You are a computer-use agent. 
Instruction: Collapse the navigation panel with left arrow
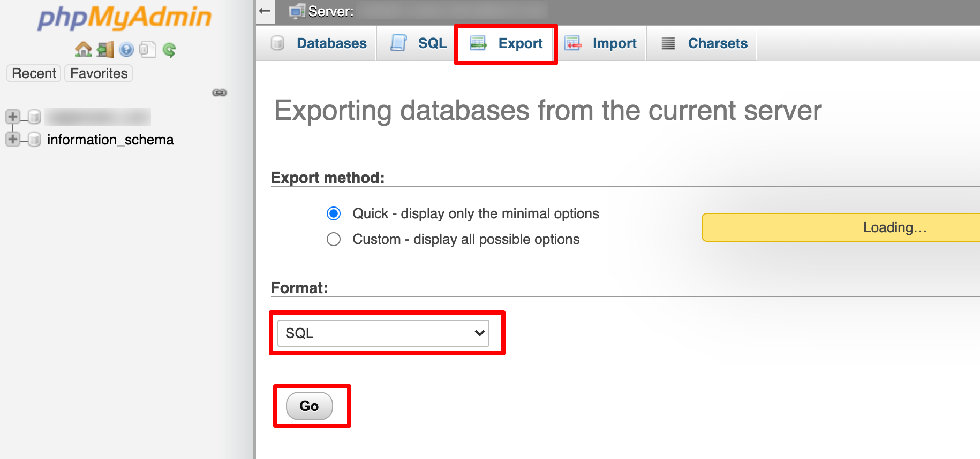pos(265,11)
